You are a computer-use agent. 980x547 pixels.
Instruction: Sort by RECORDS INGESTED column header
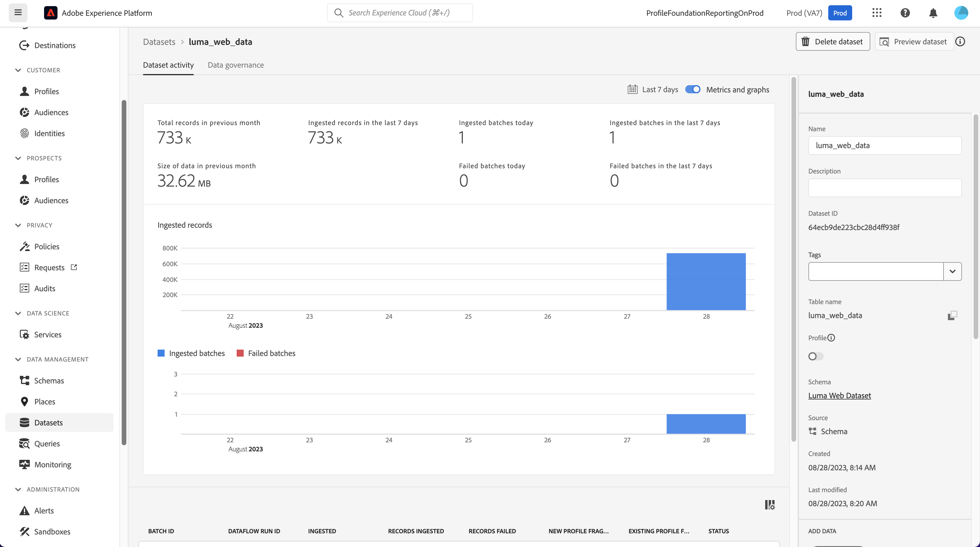tap(416, 531)
